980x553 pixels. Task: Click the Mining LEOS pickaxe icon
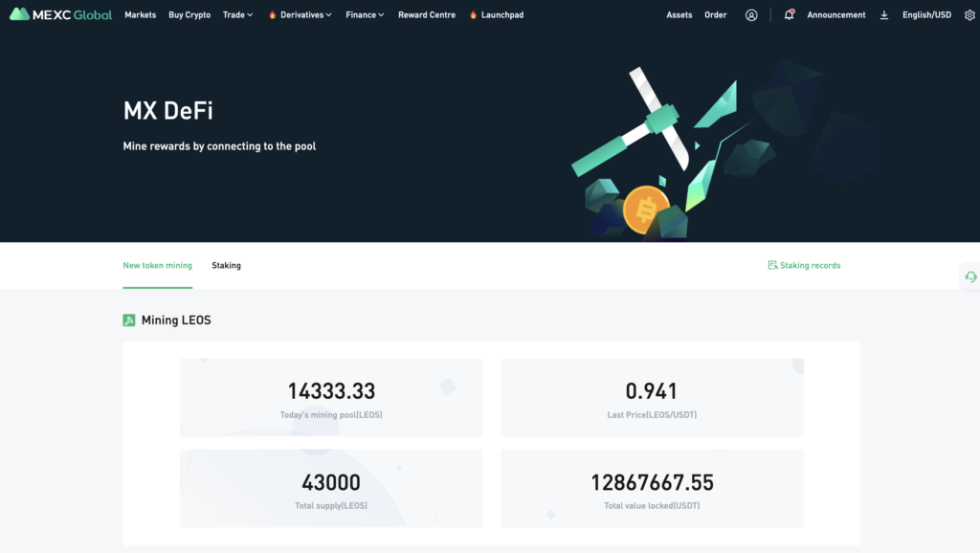129,321
